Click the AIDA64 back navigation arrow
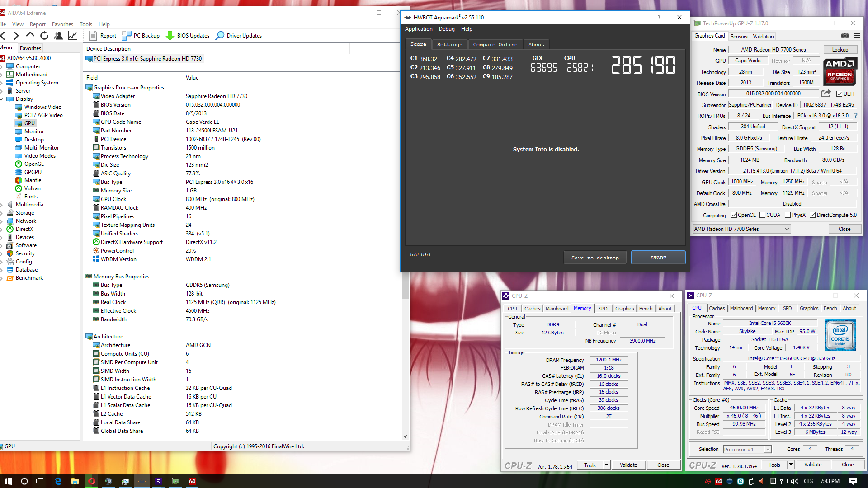868x488 pixels. 3,36
